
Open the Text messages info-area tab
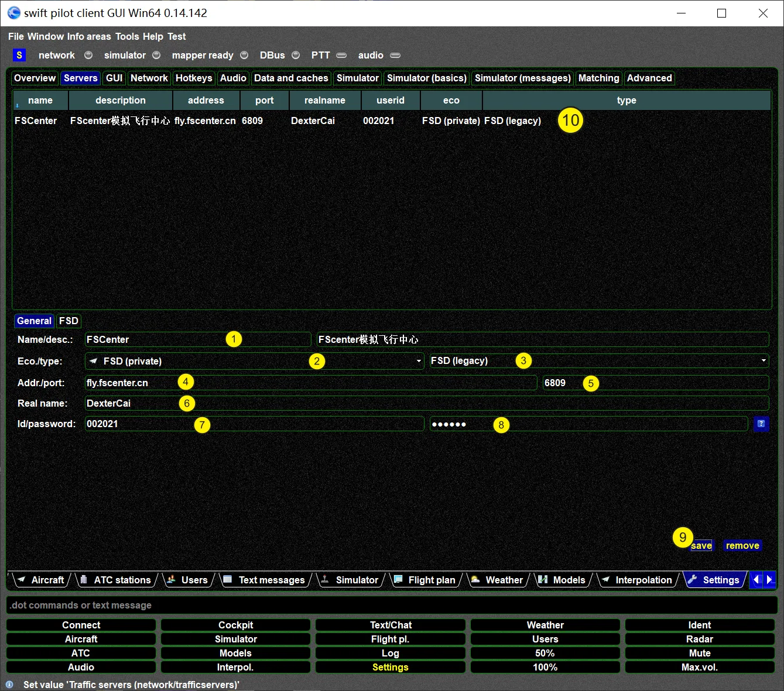(265, 580)
